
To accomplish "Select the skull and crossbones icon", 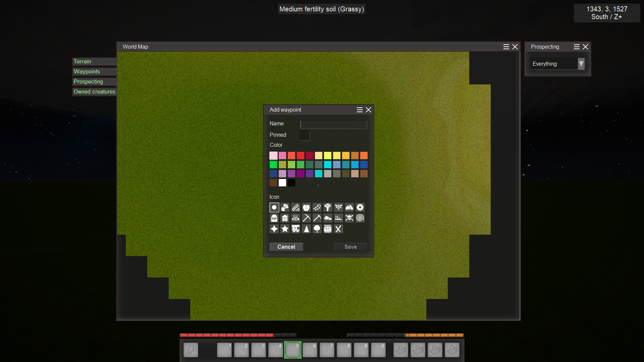I will [x=349, y=218].
